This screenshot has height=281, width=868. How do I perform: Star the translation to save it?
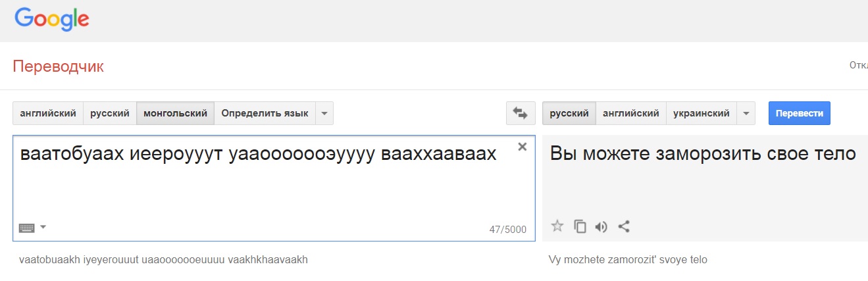pos(557,226)
